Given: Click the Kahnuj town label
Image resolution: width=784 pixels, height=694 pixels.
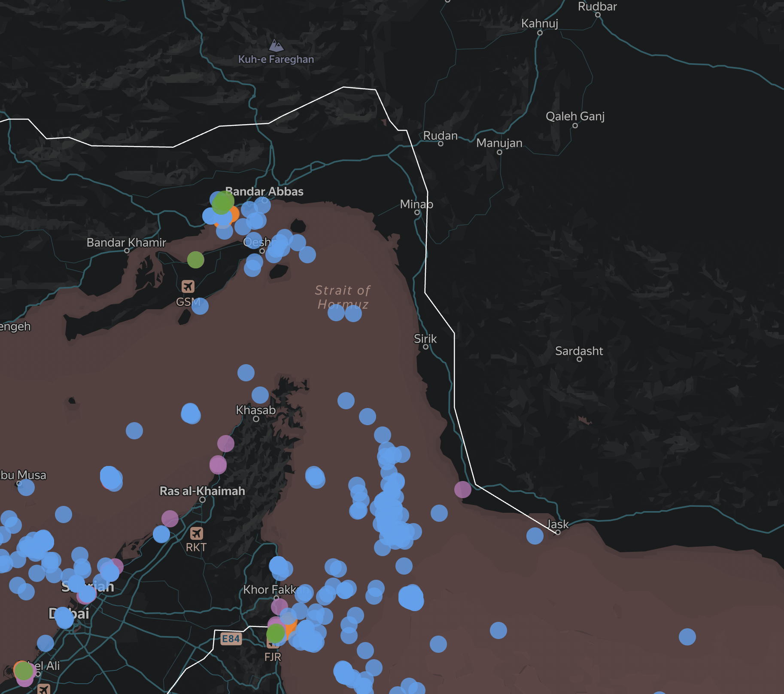Looking at the screenshot, I should (540, 24).
